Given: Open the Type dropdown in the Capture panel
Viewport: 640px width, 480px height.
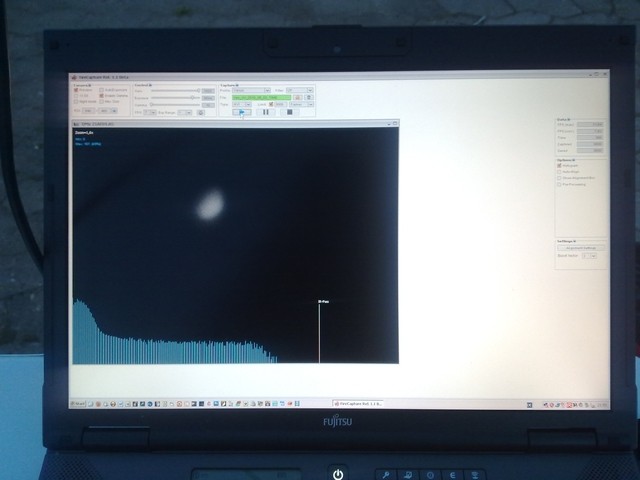Looking at the screenshot, I should coord(242,104).
